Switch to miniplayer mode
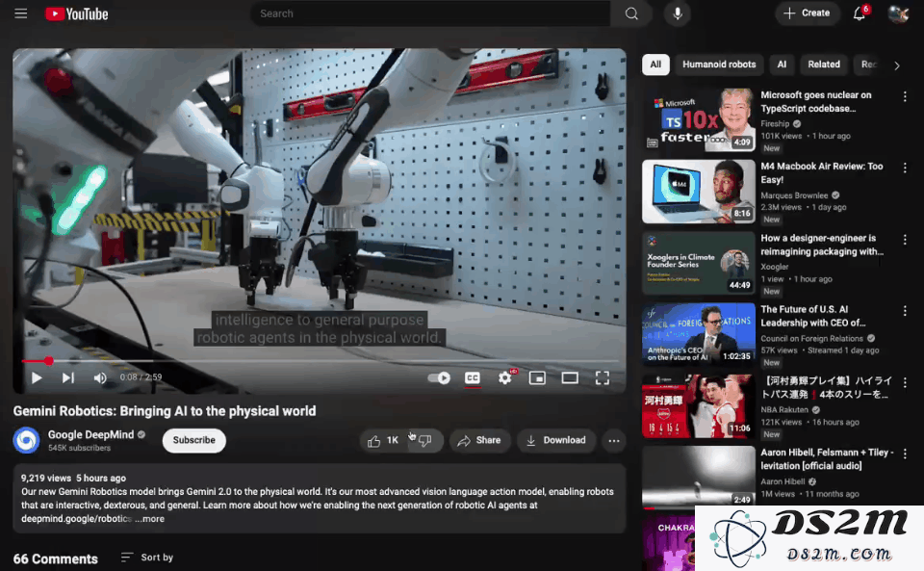Image resolution: width=924 pixels, height=571 pixels. (537, 377)
